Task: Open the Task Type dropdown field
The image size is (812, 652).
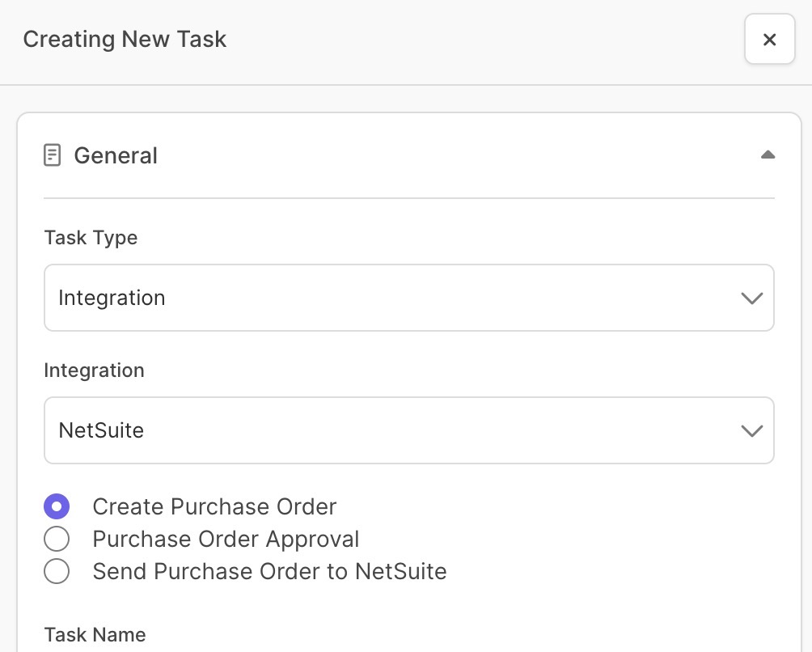Action: [x=409, y=298]
